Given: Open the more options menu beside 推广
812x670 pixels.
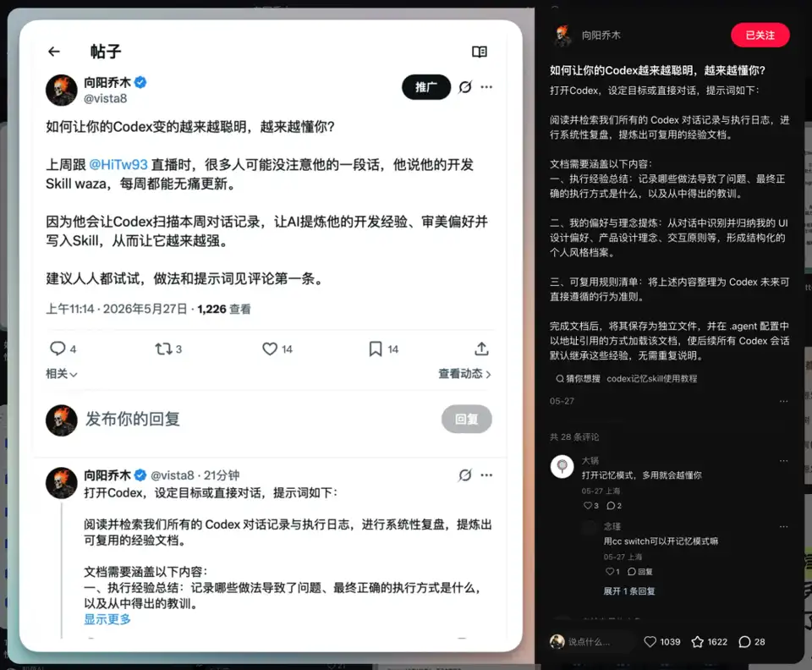Looking at the screenshot, I should 486,87.
